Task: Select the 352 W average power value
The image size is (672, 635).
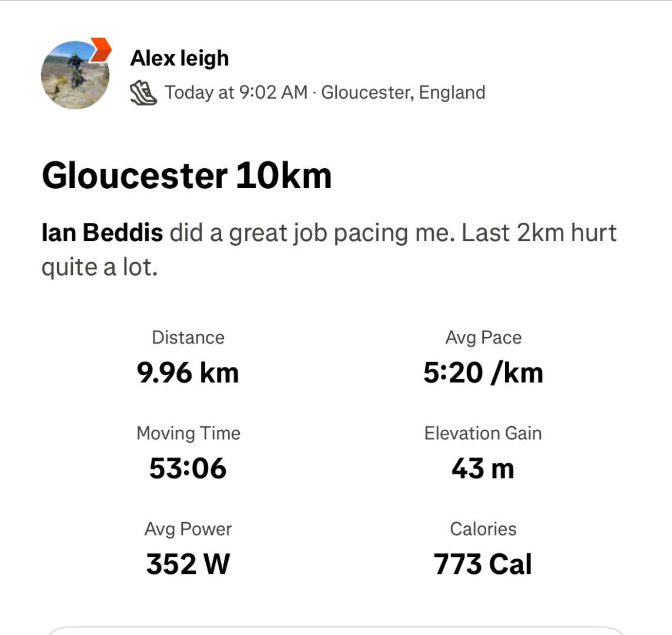Action: pos(188,564)
